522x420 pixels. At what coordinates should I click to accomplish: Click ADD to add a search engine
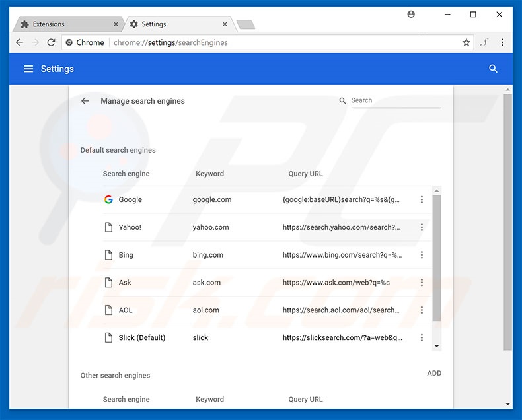pyautogui.click(x=434, y=373)
